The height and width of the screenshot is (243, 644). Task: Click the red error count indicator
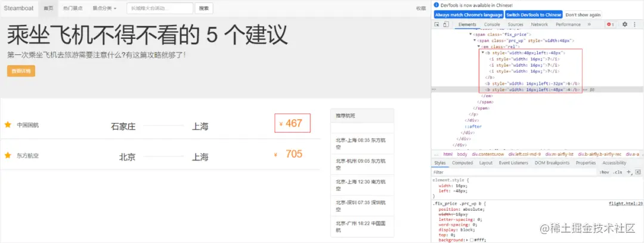(611, 24)
